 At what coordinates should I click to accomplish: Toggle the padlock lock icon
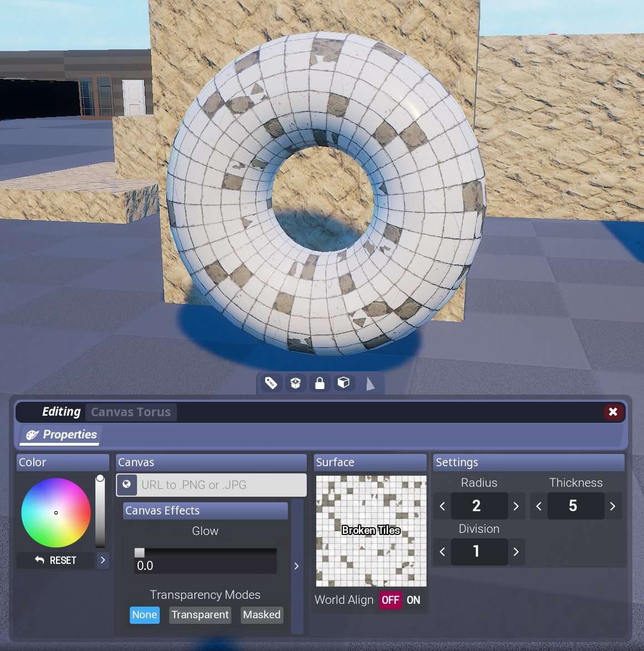320,383
